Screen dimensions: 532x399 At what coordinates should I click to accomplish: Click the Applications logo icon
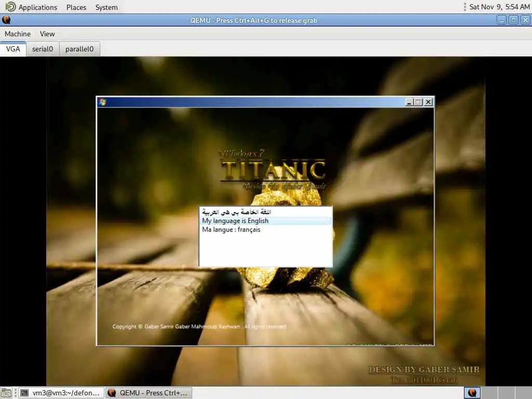click(10, 7)
